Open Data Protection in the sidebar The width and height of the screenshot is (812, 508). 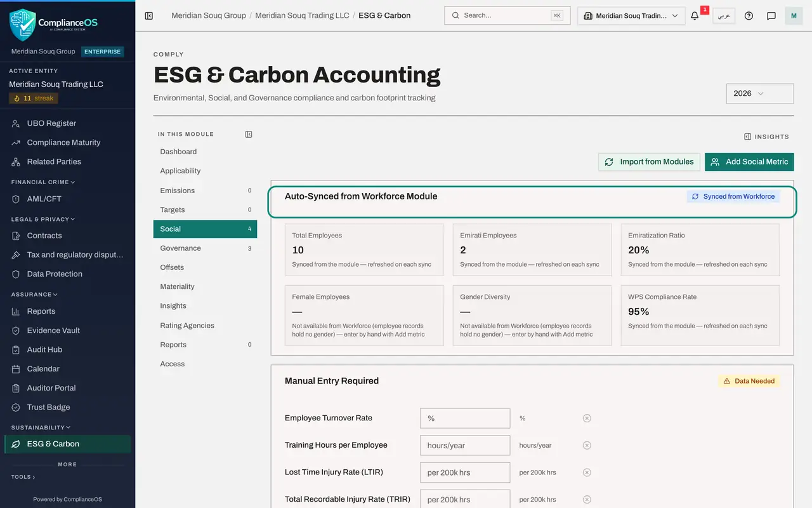(x=67, y=274)
